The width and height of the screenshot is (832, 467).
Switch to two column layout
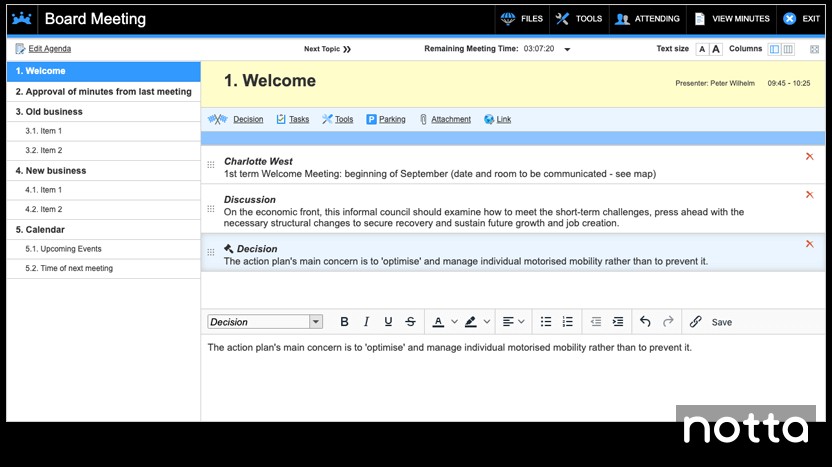[x=788, y=49]
